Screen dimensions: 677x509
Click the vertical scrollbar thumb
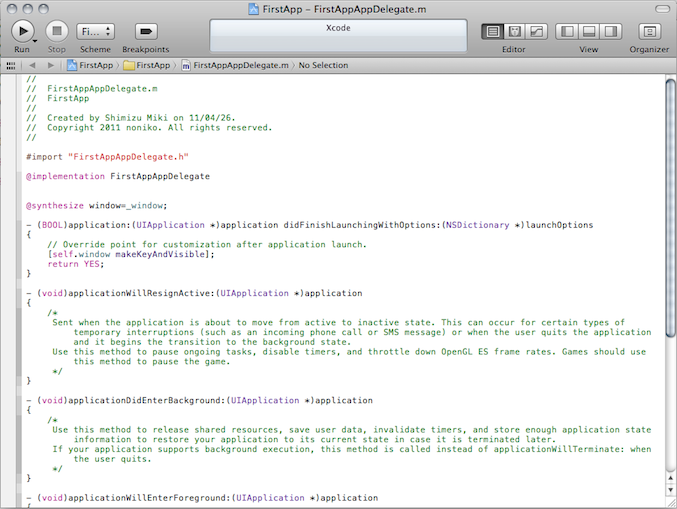(670, 208)
